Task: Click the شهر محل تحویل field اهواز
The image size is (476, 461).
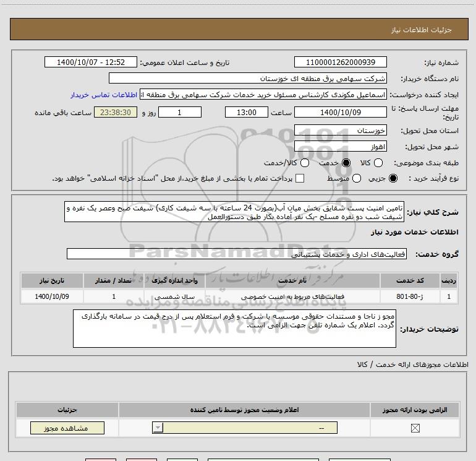Action: [340, 147]
